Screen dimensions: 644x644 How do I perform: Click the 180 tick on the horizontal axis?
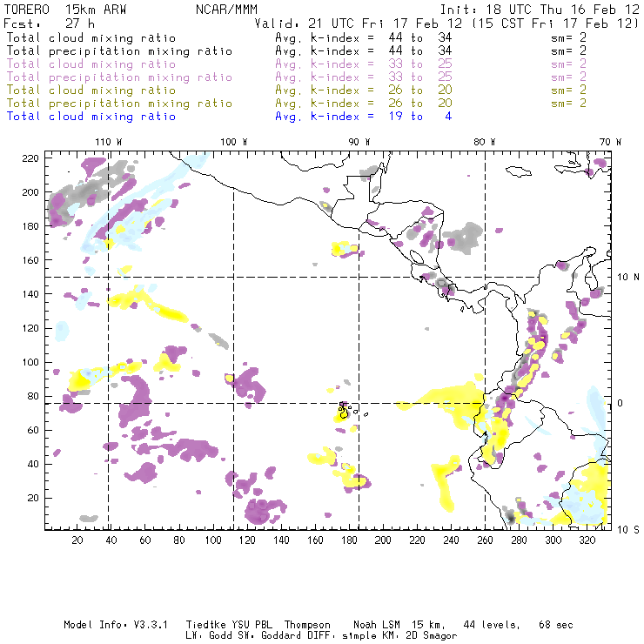tap(349, 541)
